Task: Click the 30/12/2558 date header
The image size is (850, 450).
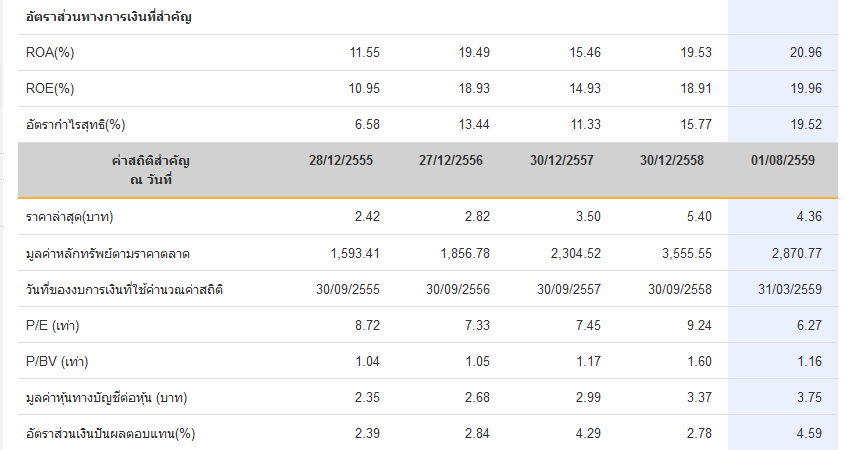Action: 672,160
